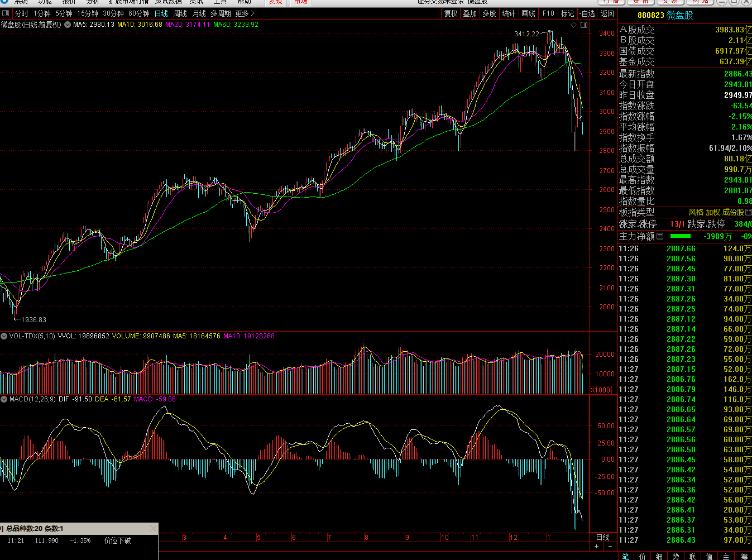Activate the 画线 drawing tool
Image resolution: width=752 pixels, height=560 pixels.
click(528, 13)
